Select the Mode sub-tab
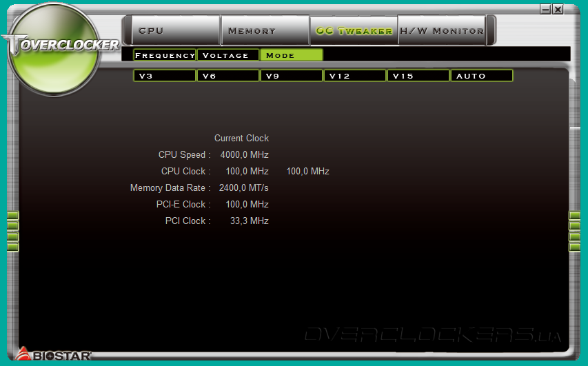 click(x=292, y=55)
